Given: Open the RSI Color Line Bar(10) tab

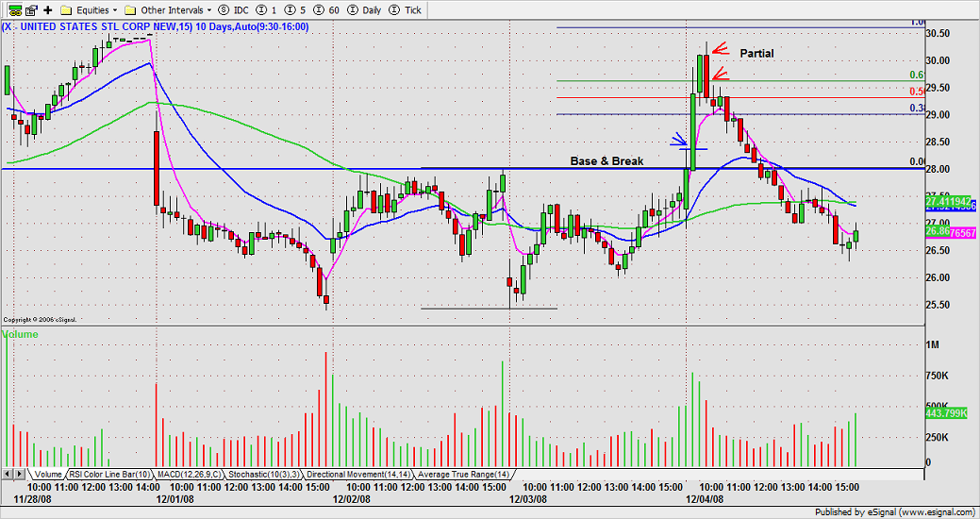Looking at the screenshot, I should [110, 475].
